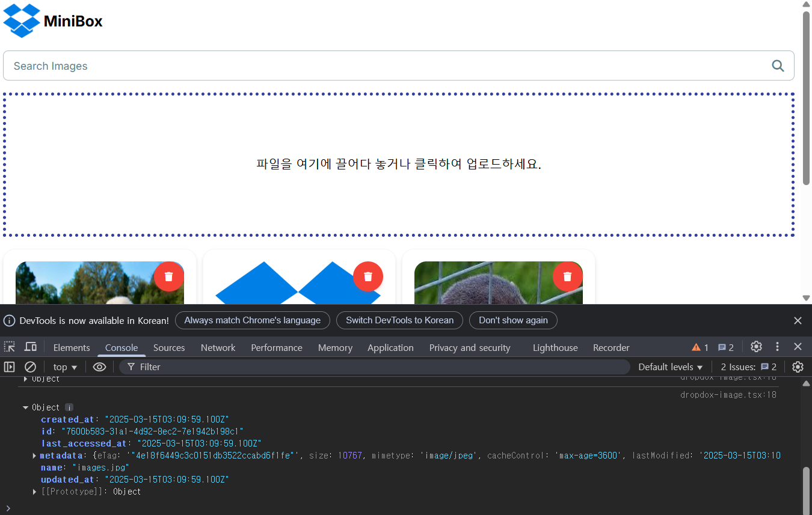Delete the image card showing the Dropbox logo

(x=368, y=276)
